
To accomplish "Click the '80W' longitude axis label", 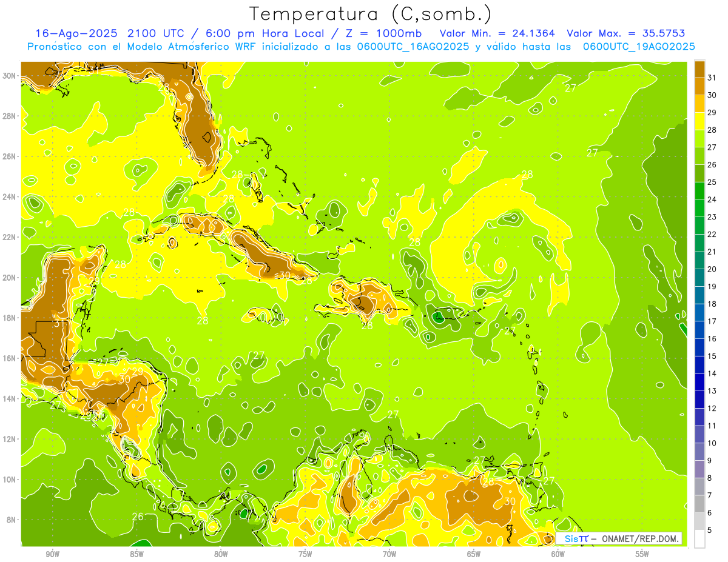I will click(221, 554).
